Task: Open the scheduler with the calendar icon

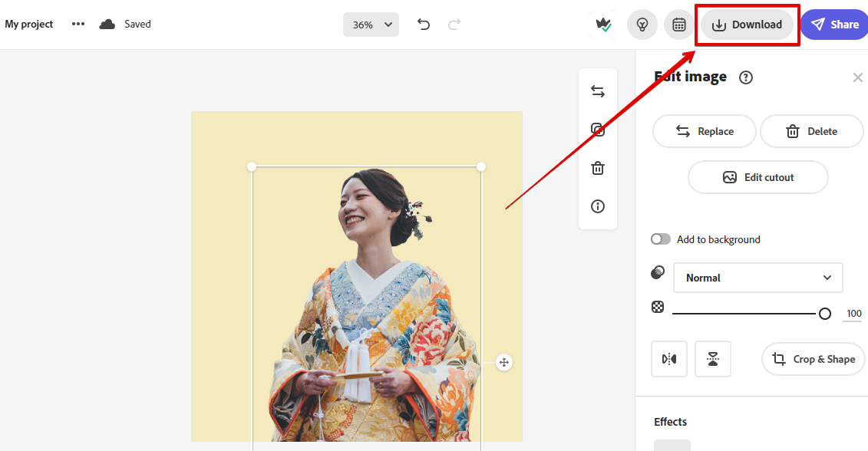Action: [678, 24]
